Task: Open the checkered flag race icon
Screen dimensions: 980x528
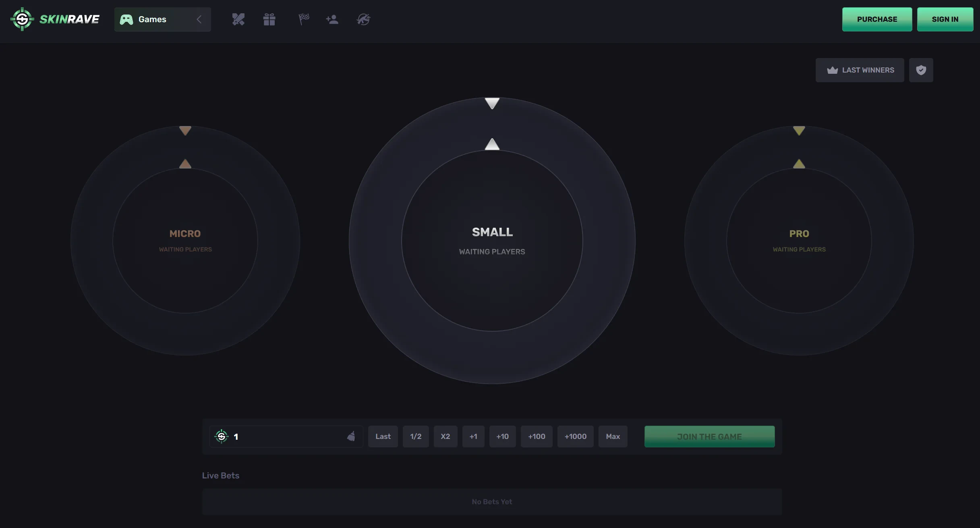Action: point(304,19)
